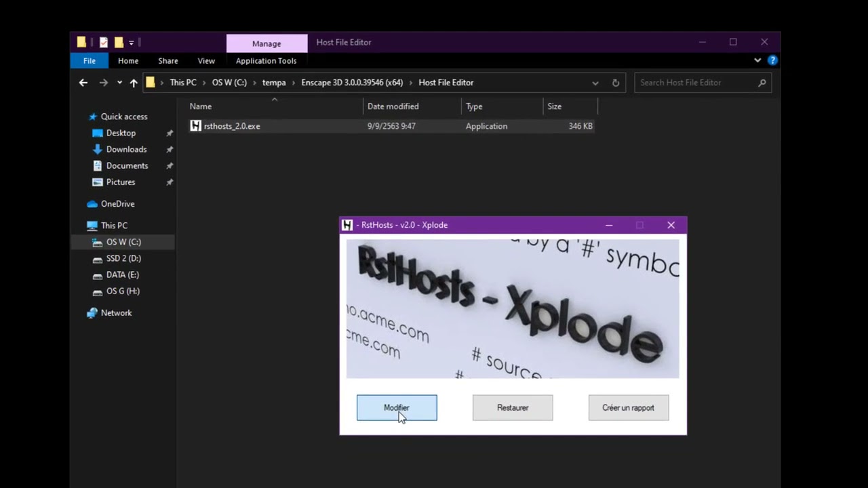Open the Application Tools tab
Image resolution: width=868 pixels, height=488 pixels.
point(266,60)
